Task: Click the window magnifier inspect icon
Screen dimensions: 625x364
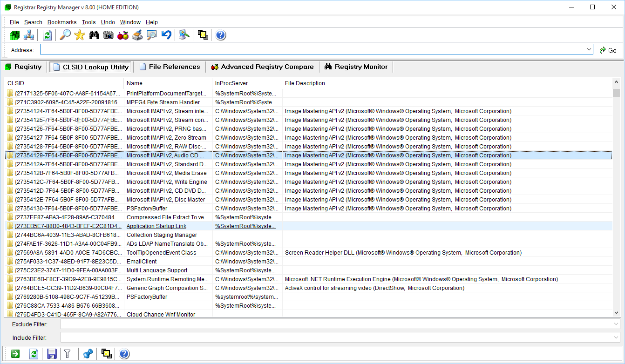Action: point(151,35)
